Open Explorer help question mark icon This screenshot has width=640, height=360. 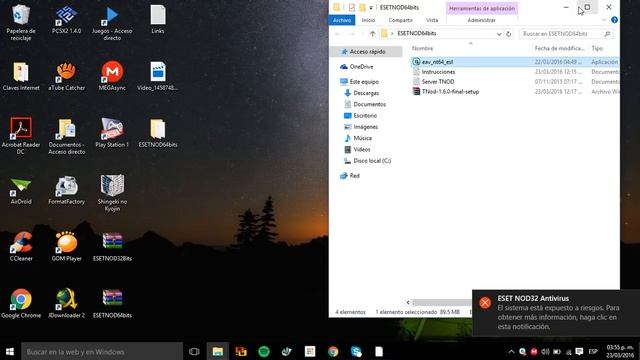click(614, 20)
